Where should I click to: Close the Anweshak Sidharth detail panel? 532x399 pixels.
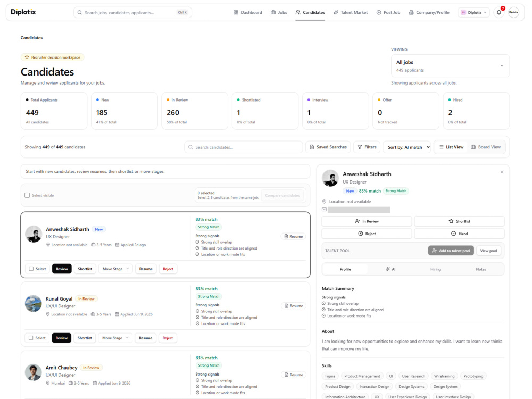(502, 172)
